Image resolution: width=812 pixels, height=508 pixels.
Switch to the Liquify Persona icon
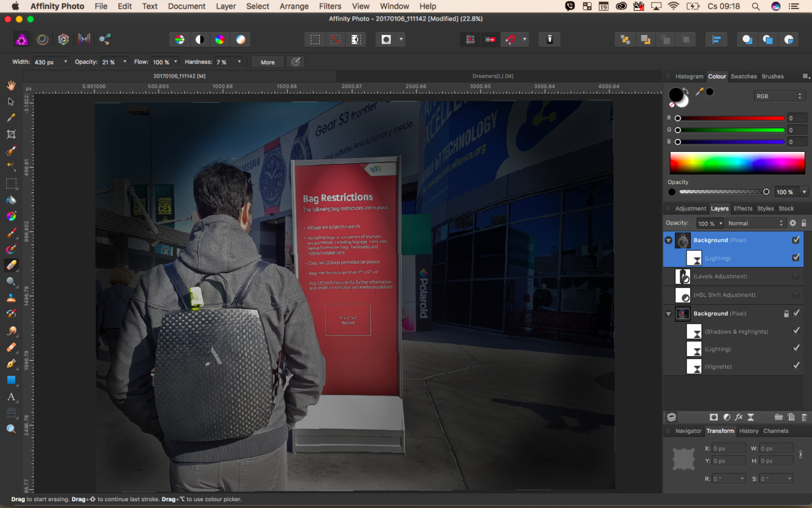coord(42,39)
